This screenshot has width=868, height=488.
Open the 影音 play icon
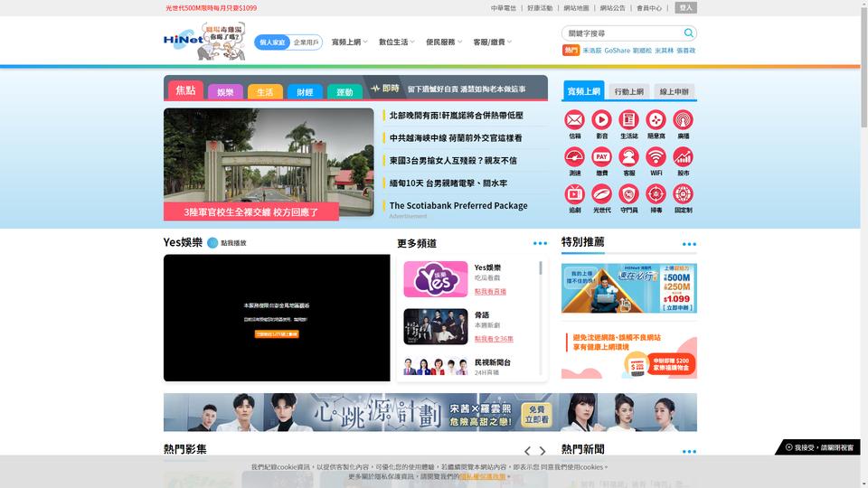point(602,120)
